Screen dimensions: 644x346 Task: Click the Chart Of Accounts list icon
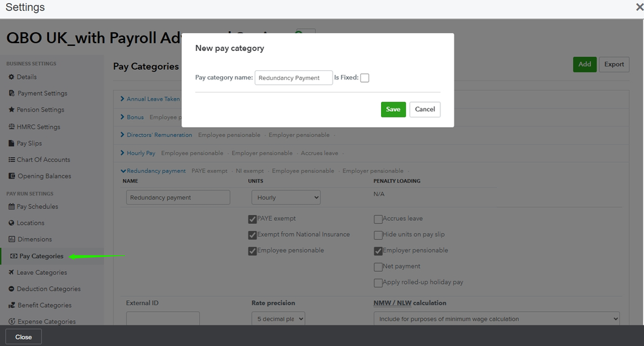pyautogui.click(x=11, y=159)
